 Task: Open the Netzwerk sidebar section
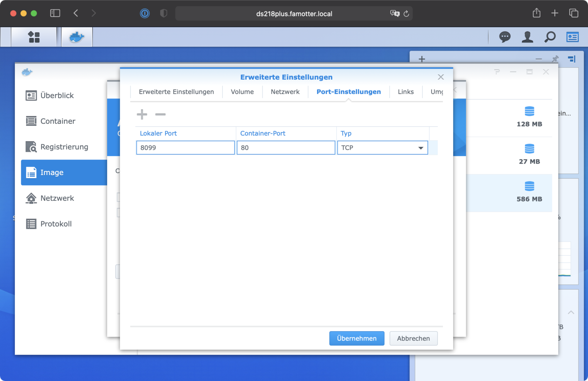coord(57,198)
